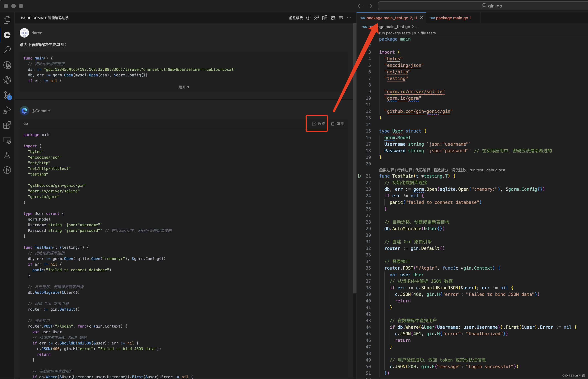
Task: Close the package main_test.go tab
Action: click(x=421, y=18)
